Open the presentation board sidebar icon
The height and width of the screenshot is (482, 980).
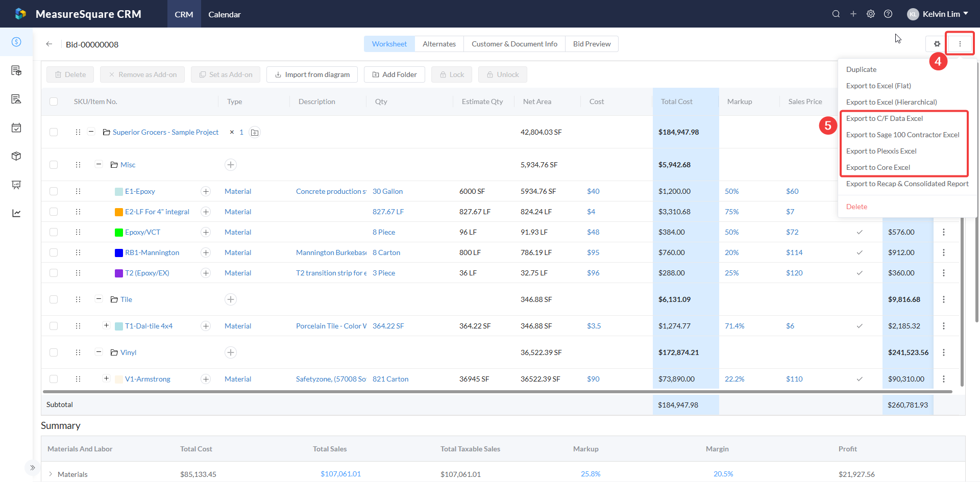(x=16, y=185)
